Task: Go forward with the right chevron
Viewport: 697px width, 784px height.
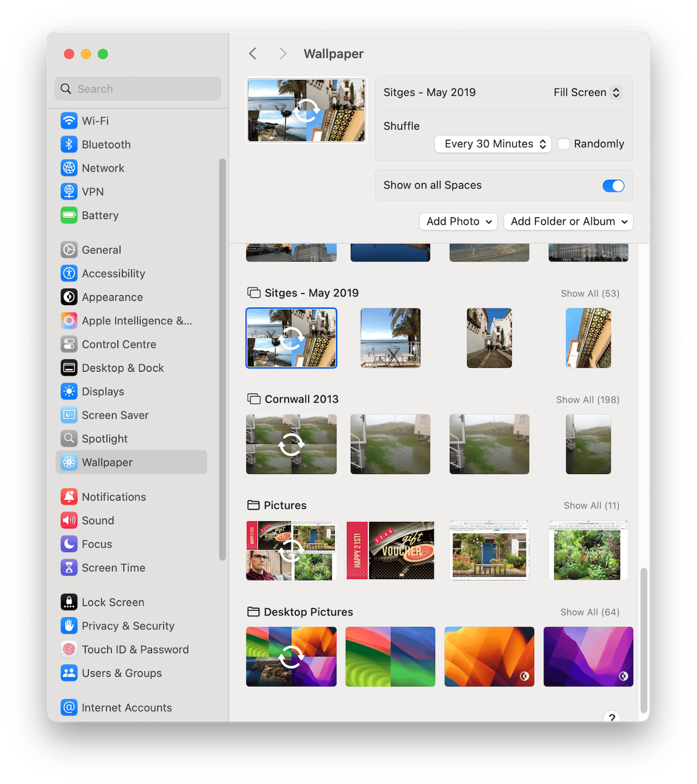Action: [283, 54]
